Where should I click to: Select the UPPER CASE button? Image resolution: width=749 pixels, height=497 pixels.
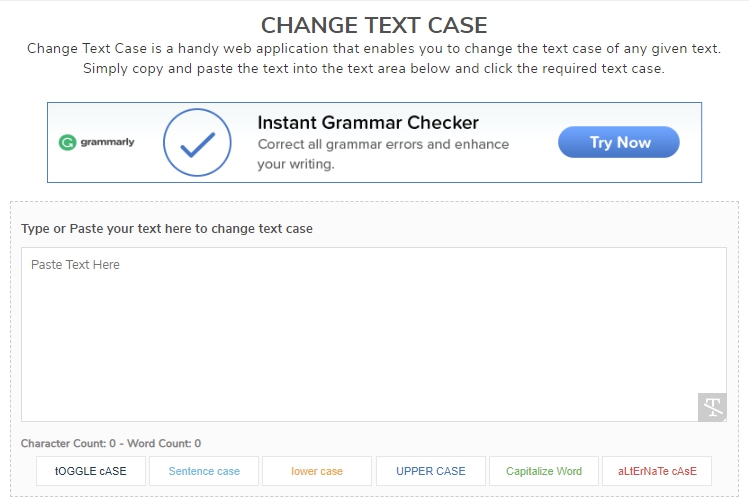point(431,471)
